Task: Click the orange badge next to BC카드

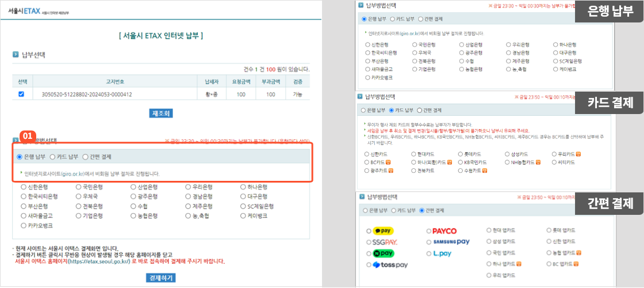Action: pyautogui.click(x=387, y=162)
